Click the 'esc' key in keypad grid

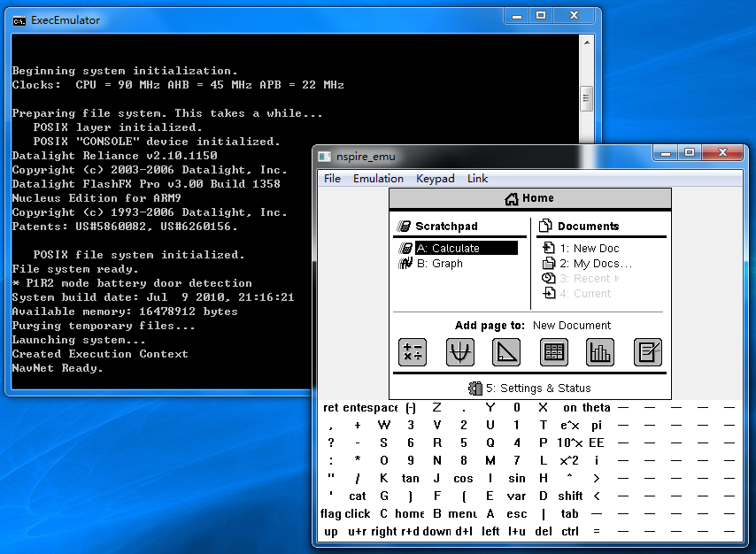516,514
